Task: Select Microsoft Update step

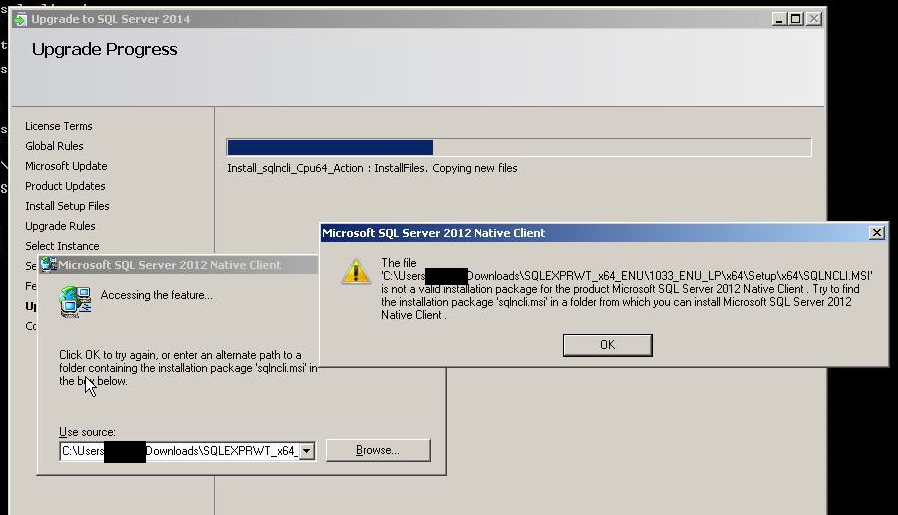Action: pos(66,166)
